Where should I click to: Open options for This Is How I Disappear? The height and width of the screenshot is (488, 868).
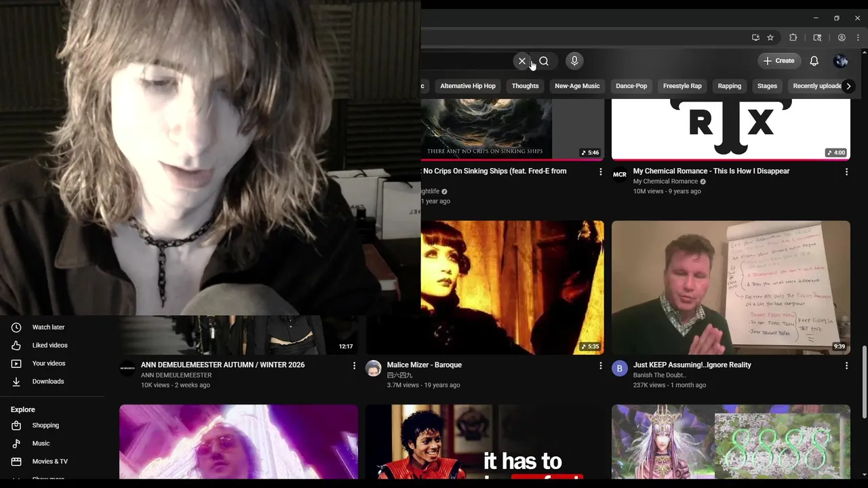(846, 172)
